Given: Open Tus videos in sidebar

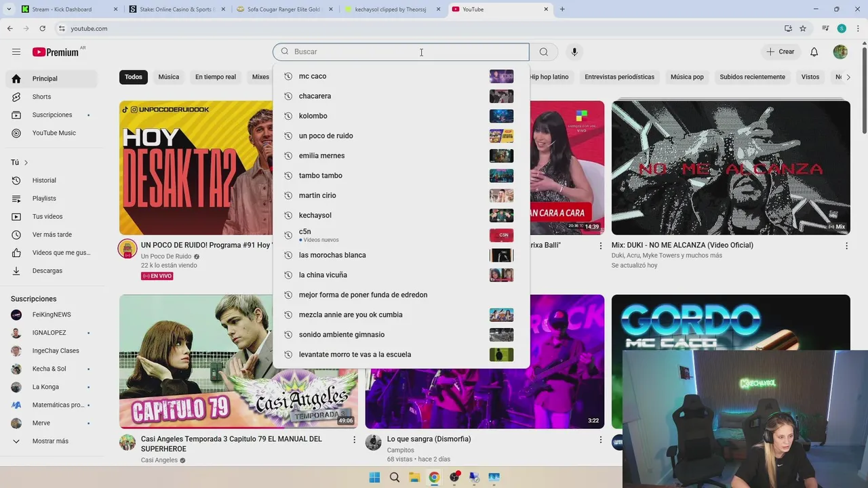Looking at the screenshot, I should [52, 216].
